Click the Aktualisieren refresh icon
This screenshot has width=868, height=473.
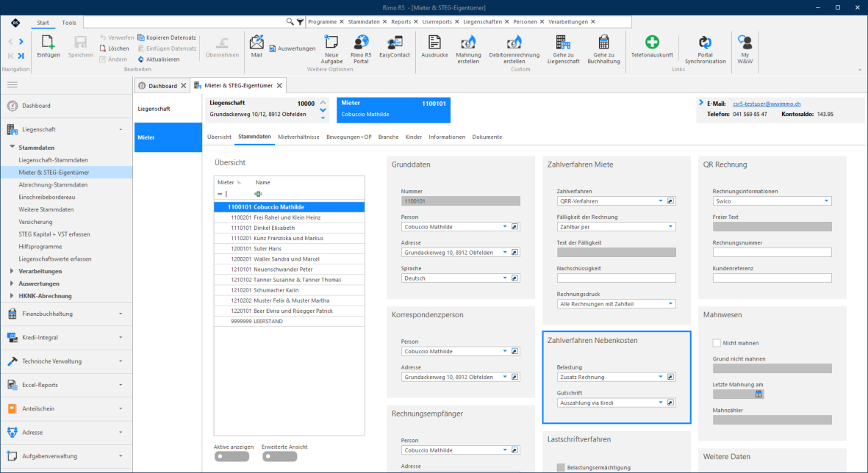pos(141,59)
